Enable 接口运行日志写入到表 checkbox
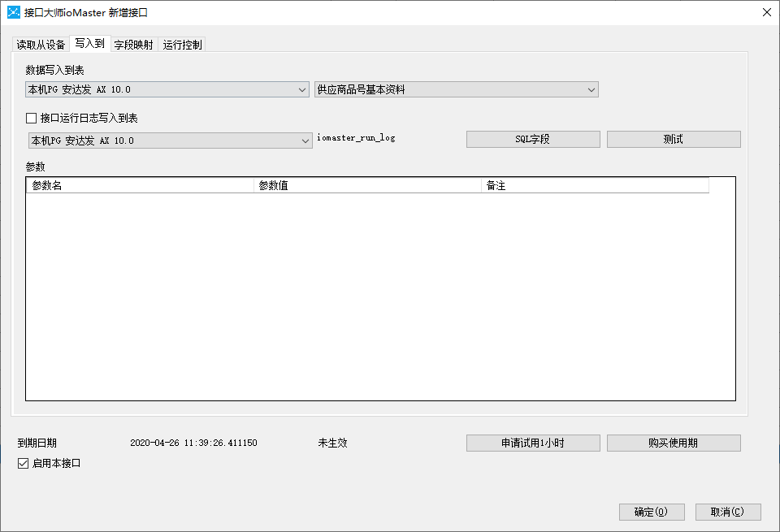The width and height of the screenshot is (780, 532). [32, 119]
